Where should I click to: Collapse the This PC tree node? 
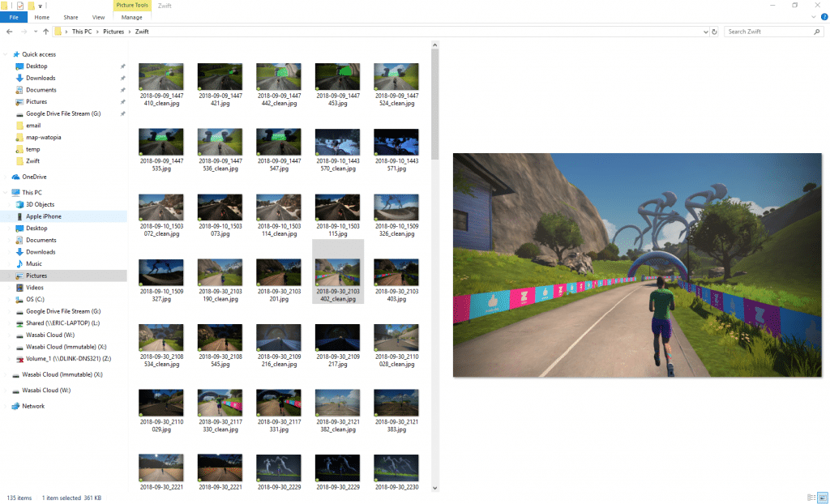pos(6,191)
